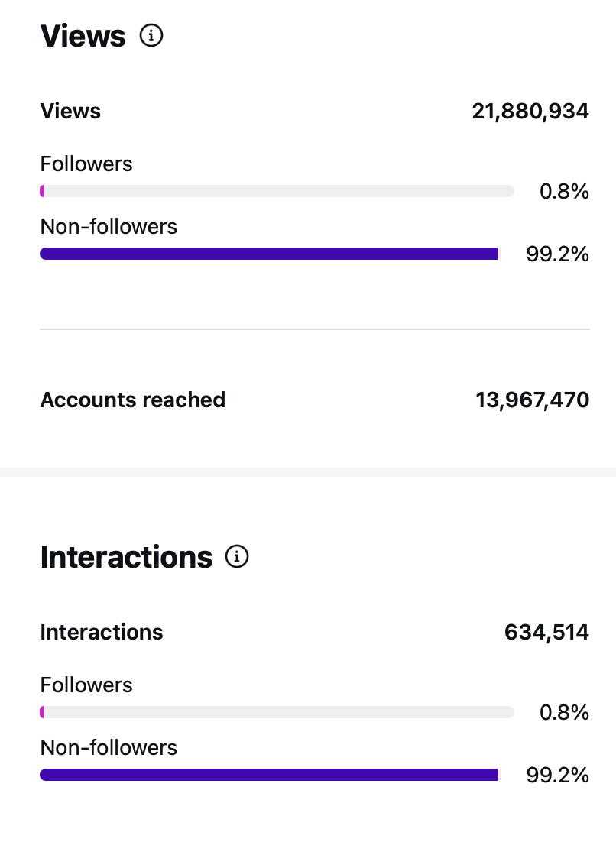Click the Followers progress bar under Views

(277, 191)
